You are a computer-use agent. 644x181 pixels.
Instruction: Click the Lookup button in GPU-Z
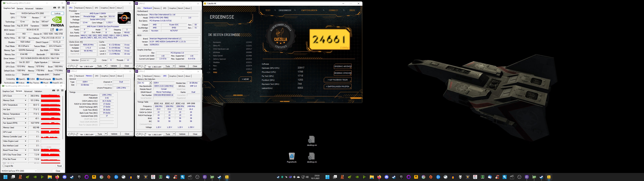tap(58, 13)
